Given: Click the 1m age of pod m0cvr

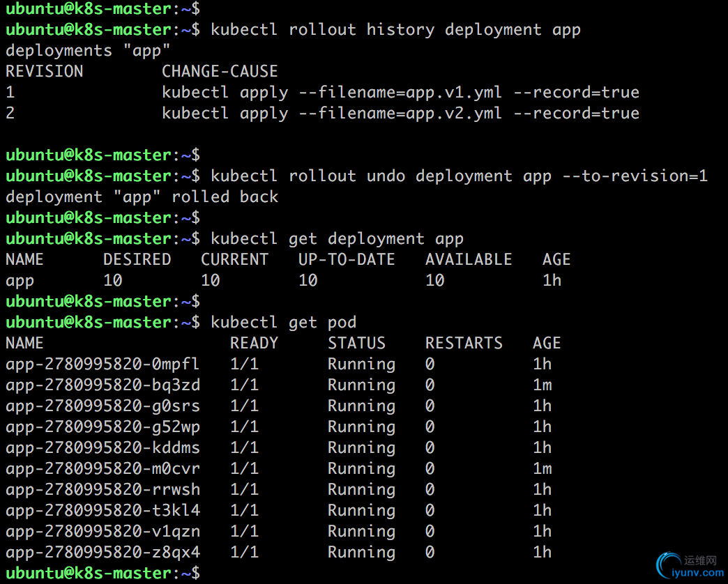Looking at the screenshot, I should [x=543, y=468].
